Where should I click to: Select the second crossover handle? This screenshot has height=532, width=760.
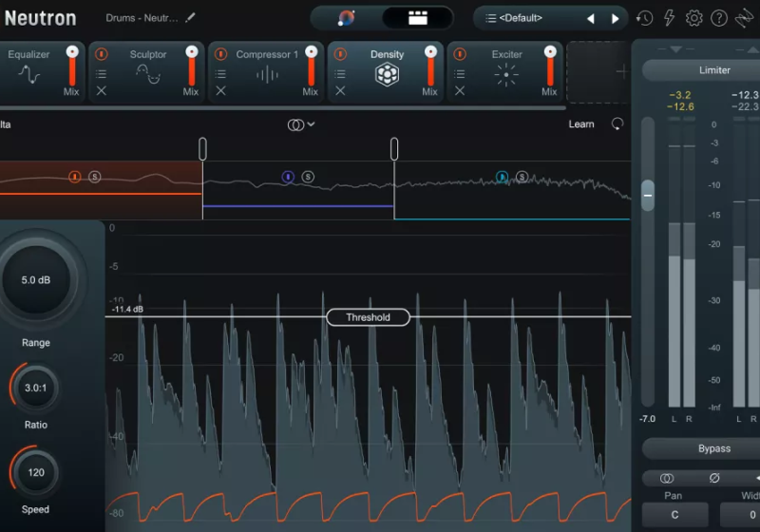(394, 149)
